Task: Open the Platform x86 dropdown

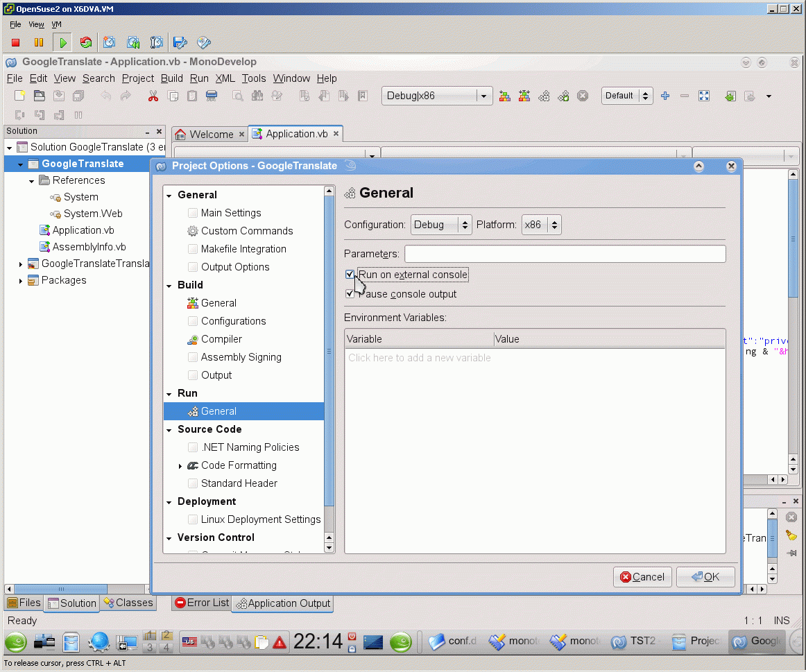Action: [x=541, y=225]
